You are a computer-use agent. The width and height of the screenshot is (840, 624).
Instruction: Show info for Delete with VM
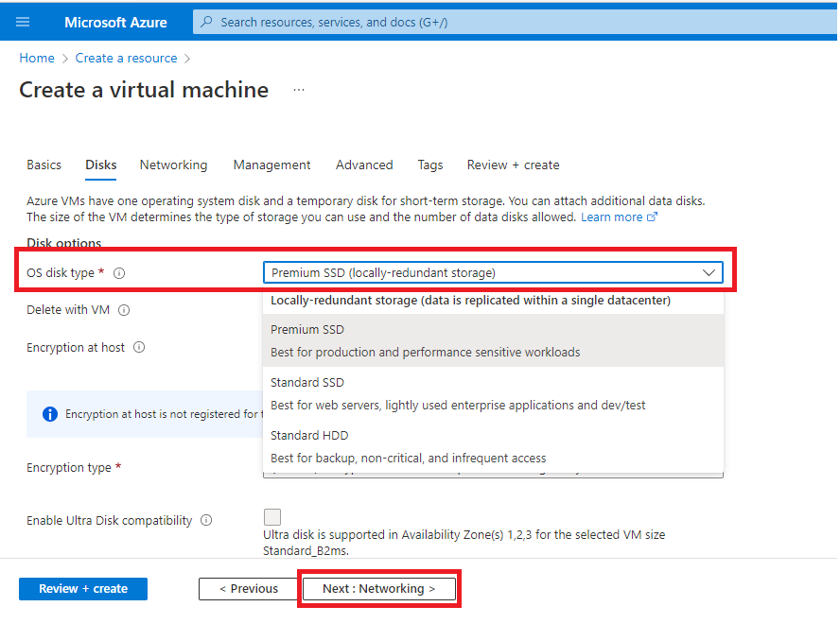[124, 310]
